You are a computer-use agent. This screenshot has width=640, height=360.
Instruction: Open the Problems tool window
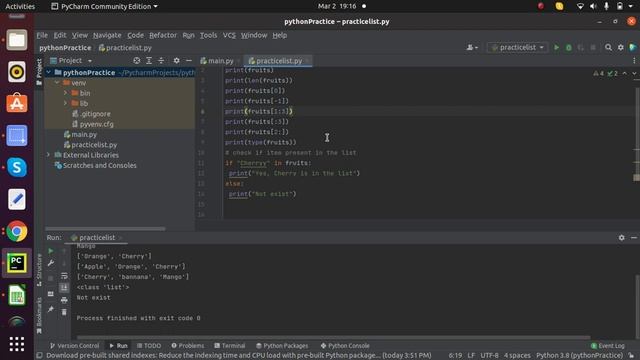[x=187, y=346]
